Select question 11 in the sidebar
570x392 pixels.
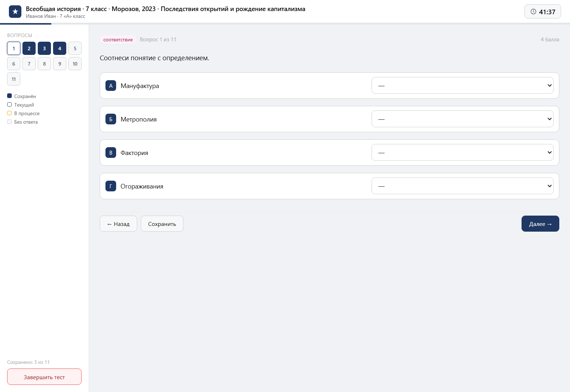point(14,79)
